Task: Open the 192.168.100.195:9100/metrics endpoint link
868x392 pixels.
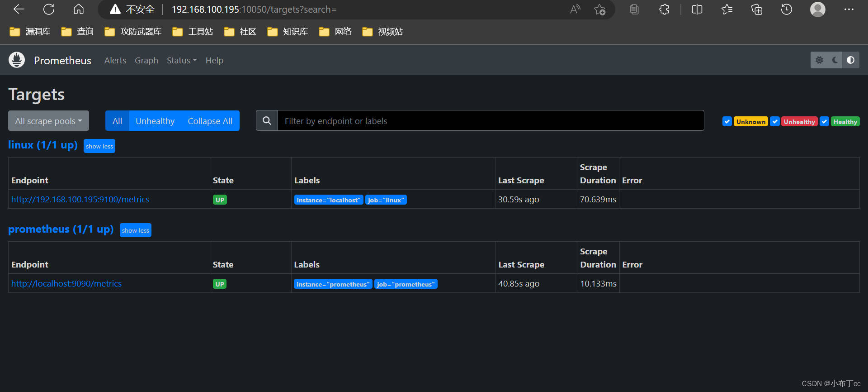Action: [80, 199]
